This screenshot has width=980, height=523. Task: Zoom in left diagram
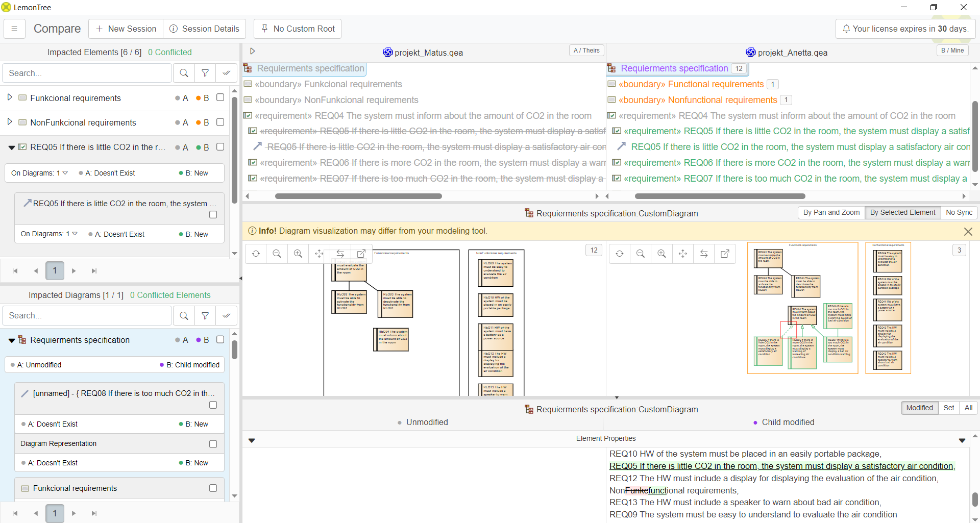298,254
